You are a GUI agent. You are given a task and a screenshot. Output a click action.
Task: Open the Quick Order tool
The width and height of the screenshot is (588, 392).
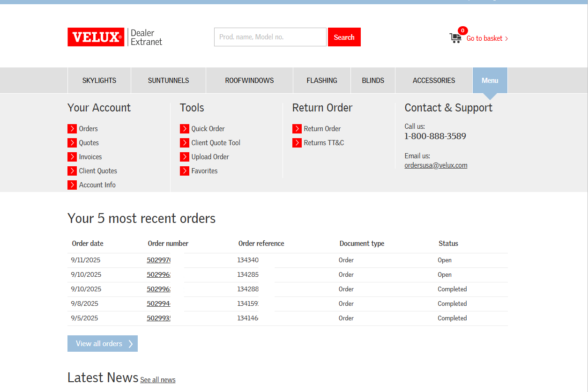(208, 129)
